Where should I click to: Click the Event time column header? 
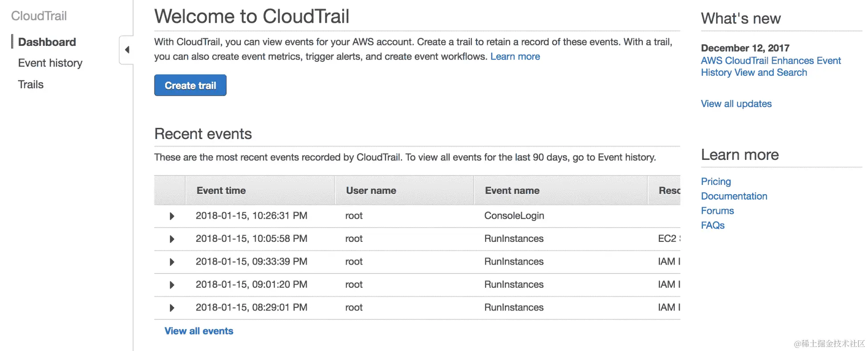(260, 190)
